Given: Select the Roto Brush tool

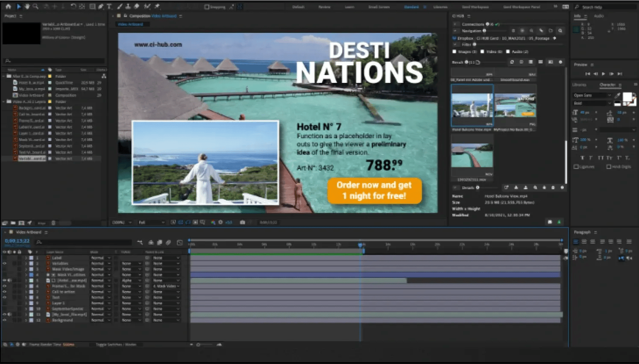Looking at the screenshot, I should [x=147, y=6].
